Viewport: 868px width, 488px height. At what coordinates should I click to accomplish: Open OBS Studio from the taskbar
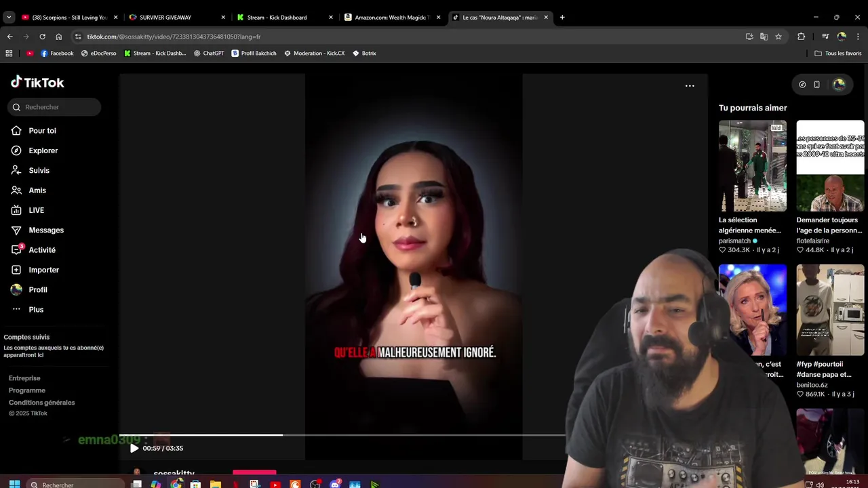[x=315, y=485]
